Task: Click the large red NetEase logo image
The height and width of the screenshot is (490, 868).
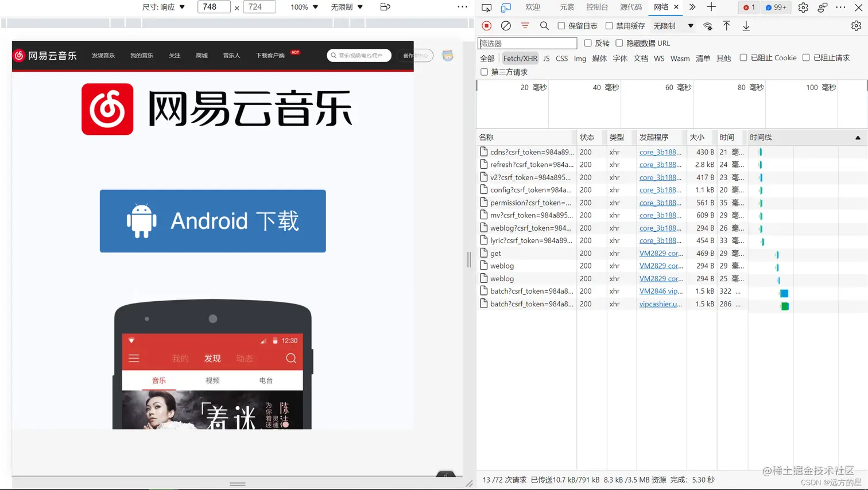Action: coord(107,109)
